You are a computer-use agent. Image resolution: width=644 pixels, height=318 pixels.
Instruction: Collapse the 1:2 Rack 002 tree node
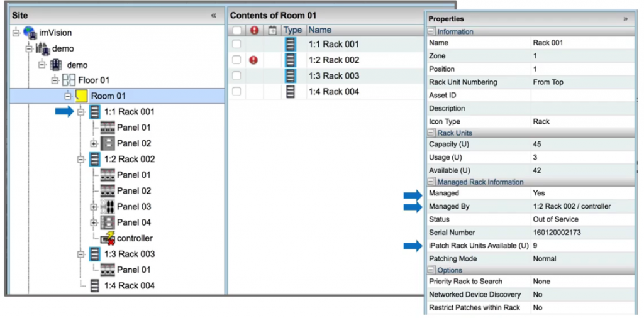80,160
